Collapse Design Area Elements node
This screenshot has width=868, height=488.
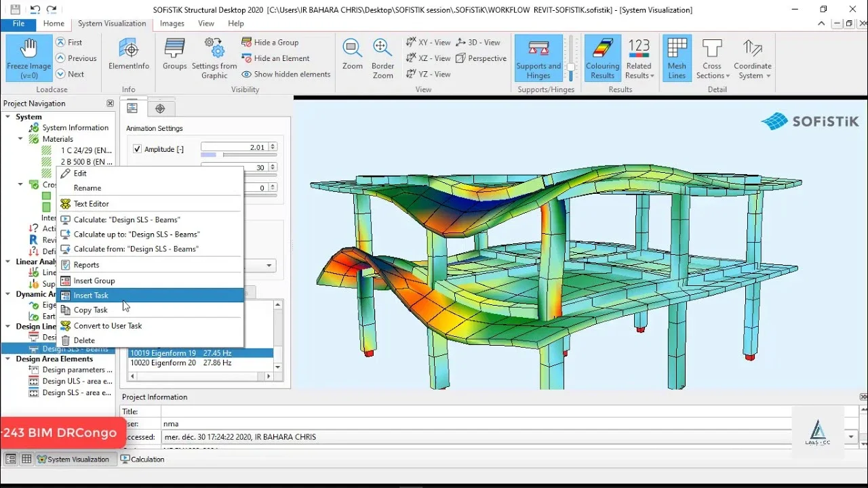coord(7,359)
